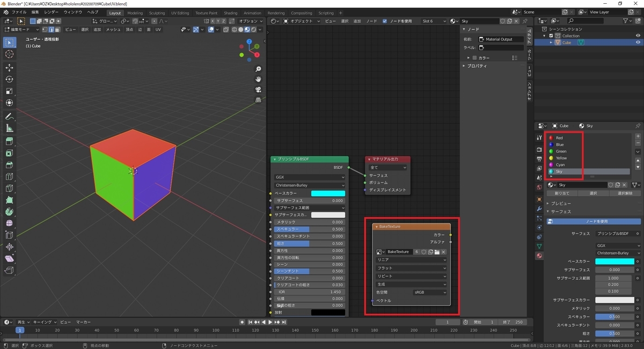
Task: Click the Select button in material panel
Action: tap(593, 193)
